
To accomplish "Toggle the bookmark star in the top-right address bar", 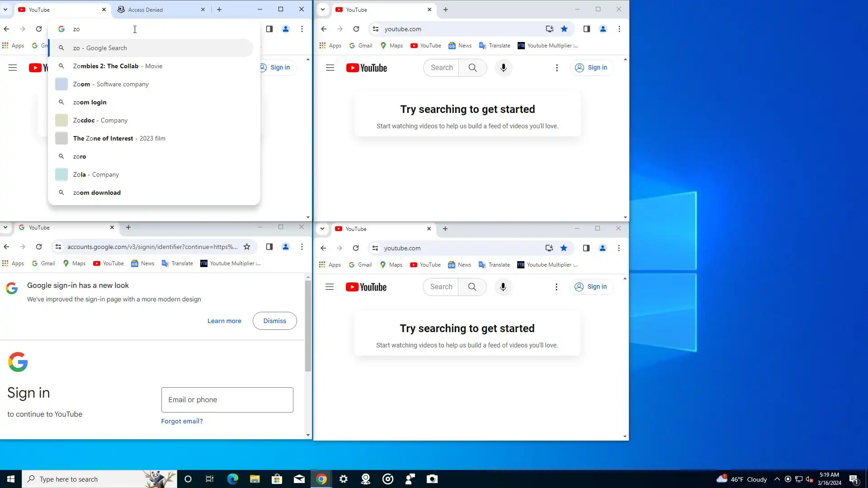I will 564,29.
